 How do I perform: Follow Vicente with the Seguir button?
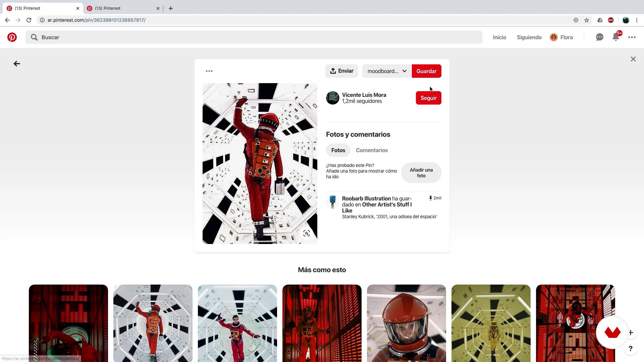(428, 98)
